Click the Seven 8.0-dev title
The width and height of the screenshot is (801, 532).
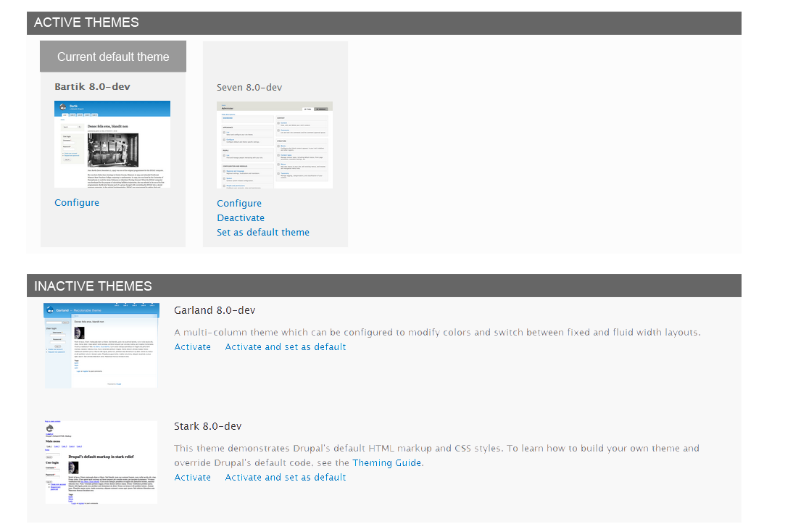pyautogui.click(x=249, y=87)
